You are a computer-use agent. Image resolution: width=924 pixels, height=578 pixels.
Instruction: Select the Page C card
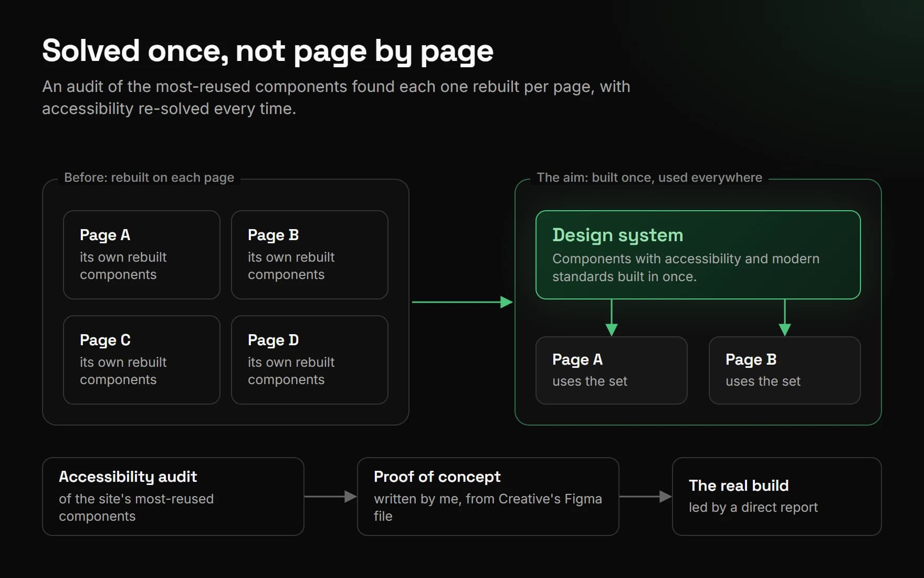click(142, 360)
